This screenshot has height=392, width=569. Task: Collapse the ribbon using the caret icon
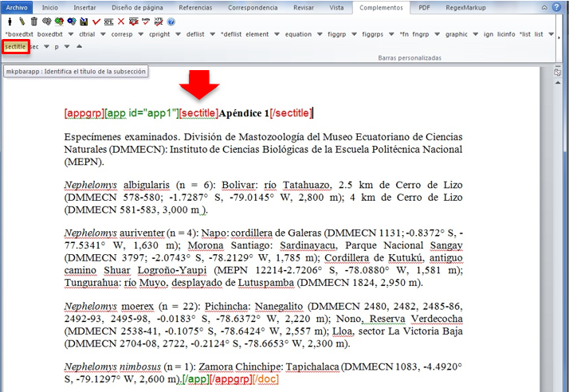point(544,8)
